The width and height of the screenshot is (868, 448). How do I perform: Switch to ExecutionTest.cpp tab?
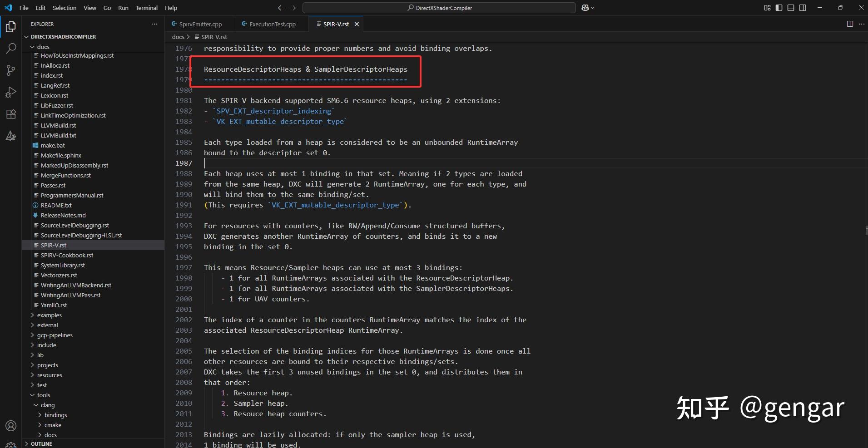tap(272, 24)
